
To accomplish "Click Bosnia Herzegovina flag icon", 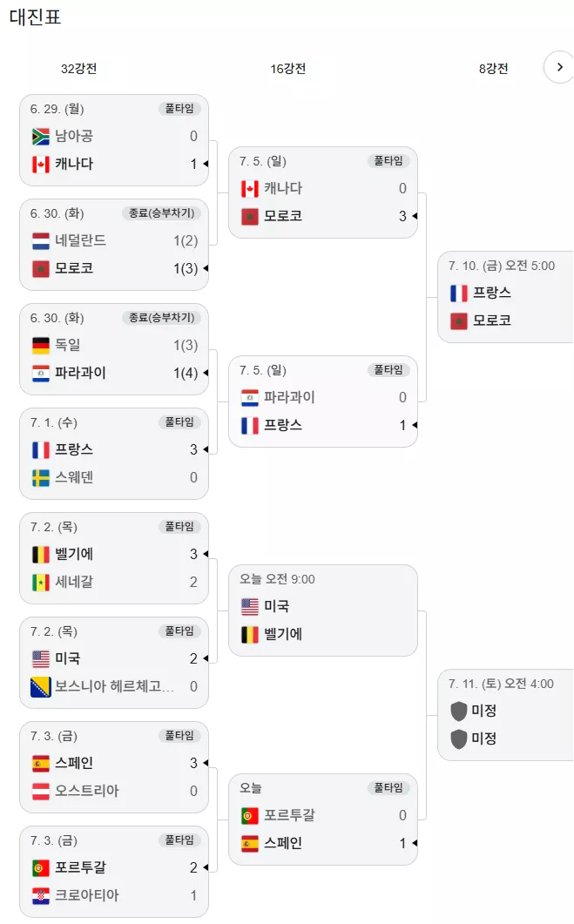I will [x=41, y=686].
